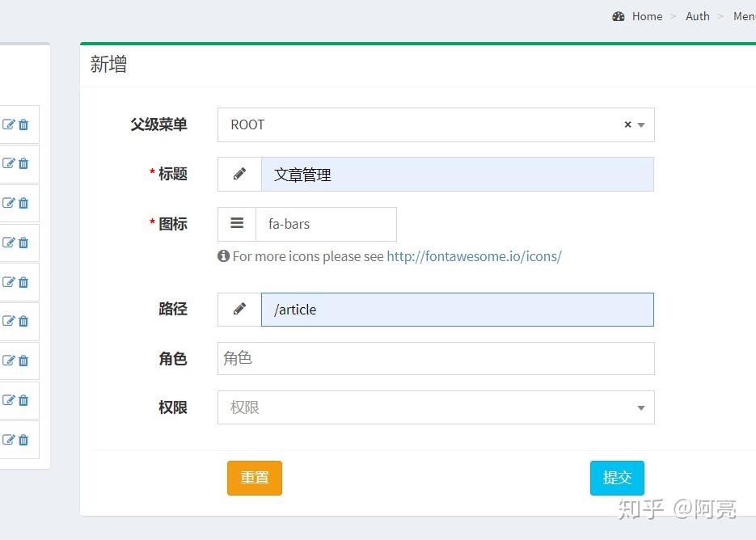The image size is (756, 540).
Task: Click the 父级菜单 field label
Action: [x=158, y=124]
